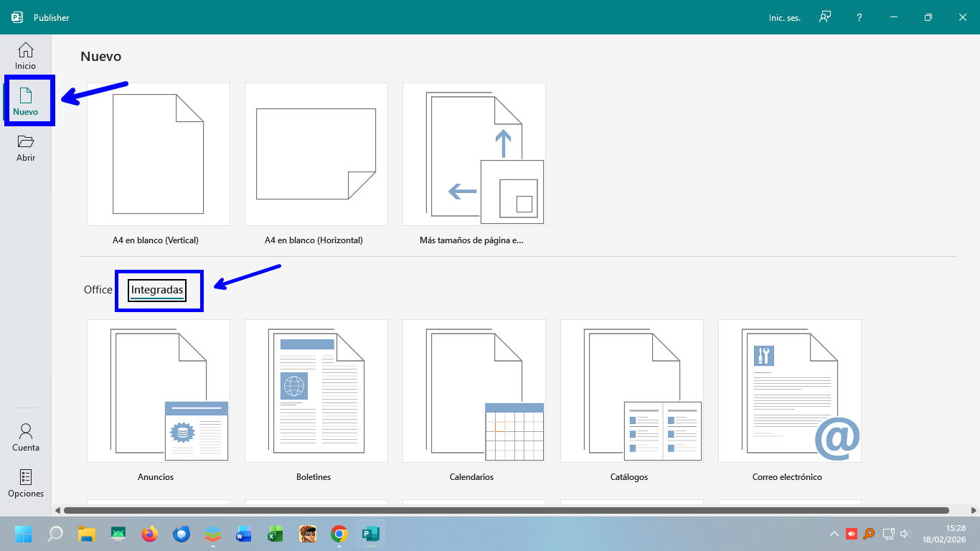The width and height of the screenshot is (980, 551).
Task: Click the Anuncios label text
Action: click(156, 477)
